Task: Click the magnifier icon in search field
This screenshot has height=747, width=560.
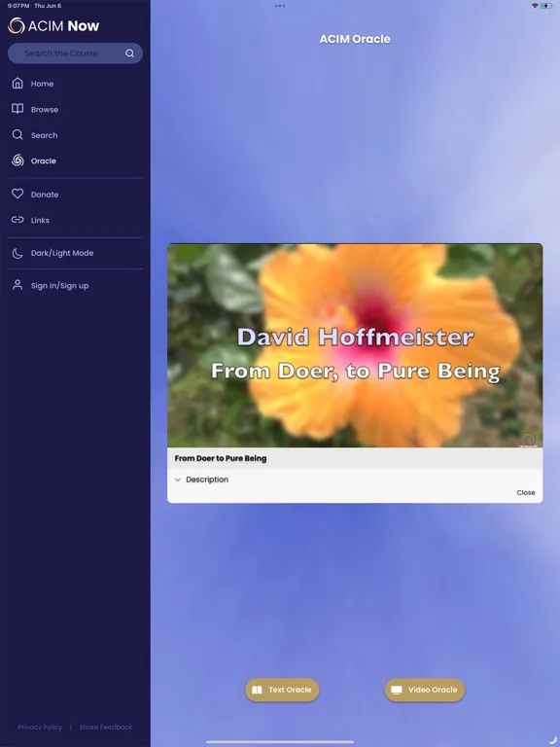Action: click(129, 53)
